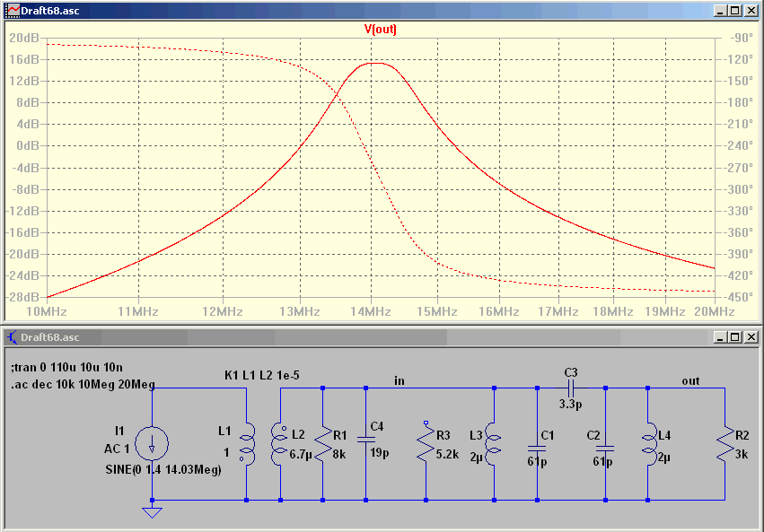This screenshot has height=532, width=764.
Task: Click the load resistor R2 symbol
Action: coord(725,444)
